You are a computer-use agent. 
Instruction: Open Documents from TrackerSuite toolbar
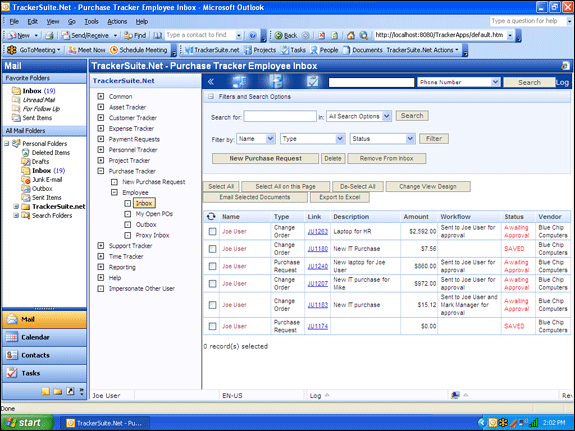[363, 50]
